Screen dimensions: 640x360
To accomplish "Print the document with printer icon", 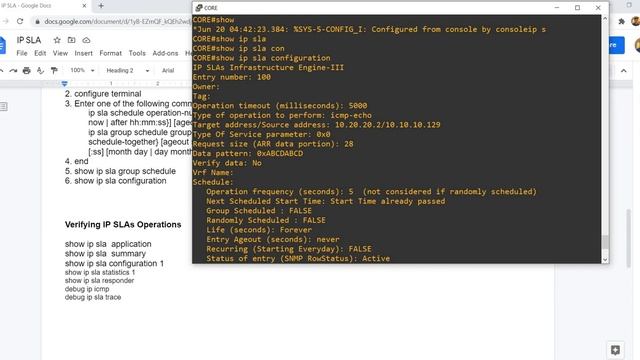I will pos(27,71).
